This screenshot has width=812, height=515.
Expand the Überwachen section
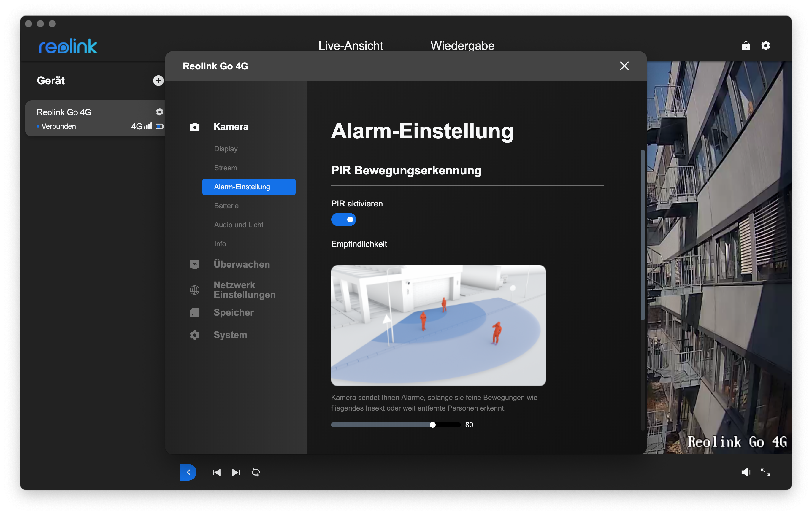point(242,264)
